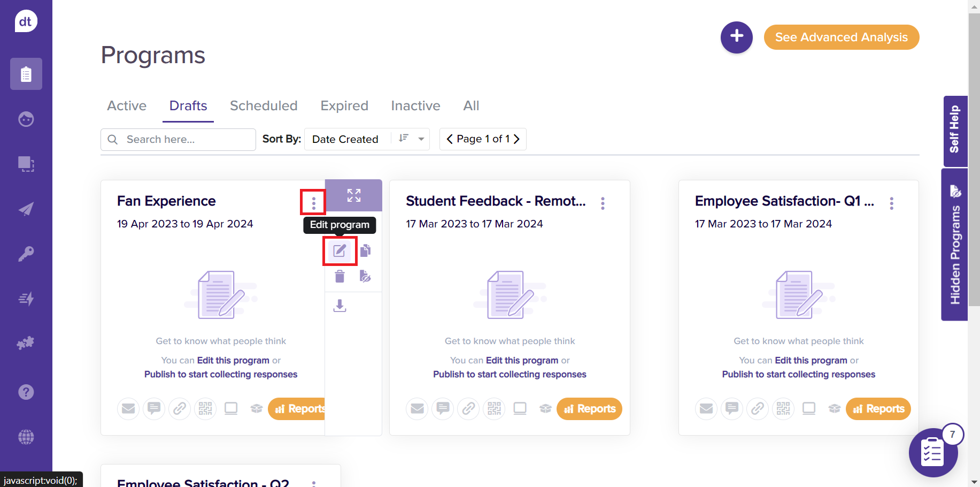
Task: Go to next page using right chevron
Action: pos(516,139)
